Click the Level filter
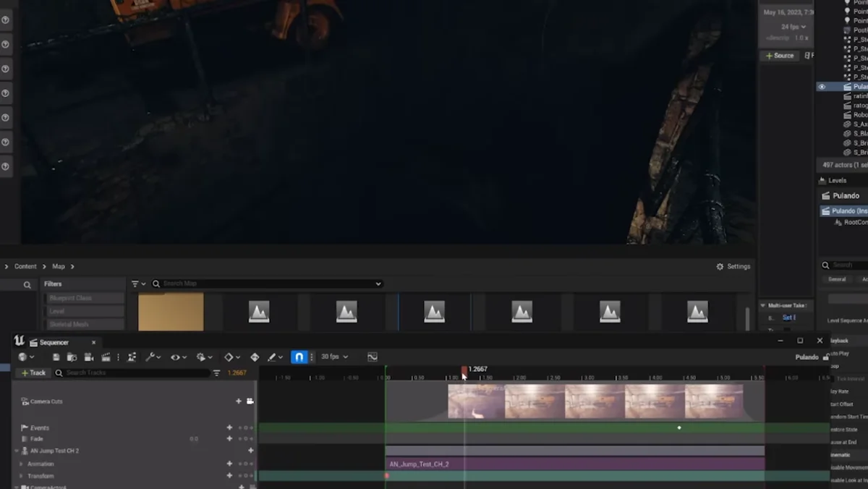Viewport: 868px width, 489px height. pos(85,311)
